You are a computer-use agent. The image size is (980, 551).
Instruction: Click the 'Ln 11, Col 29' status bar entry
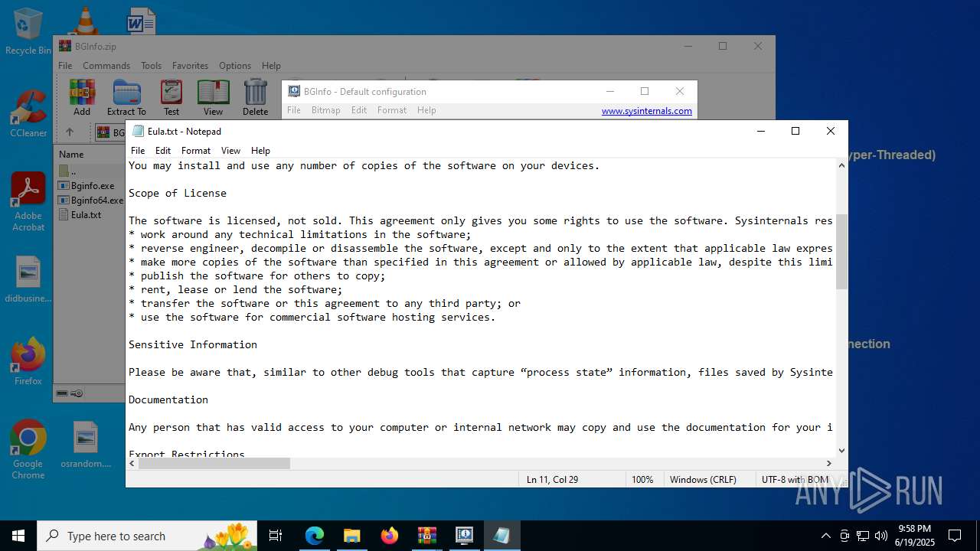click(552, 480)
